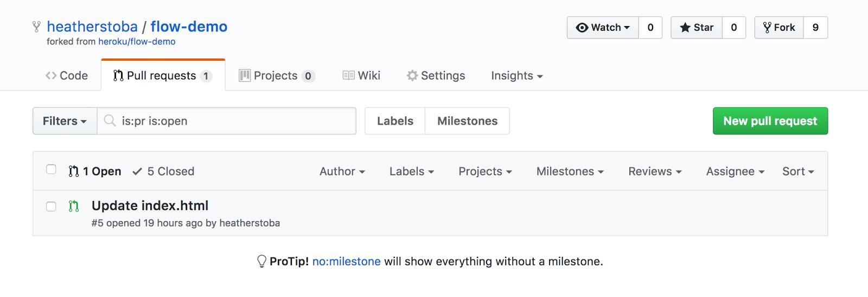Check the Update index.html checkbox
The height and width of the screenshot is (297, 868).
51,206
